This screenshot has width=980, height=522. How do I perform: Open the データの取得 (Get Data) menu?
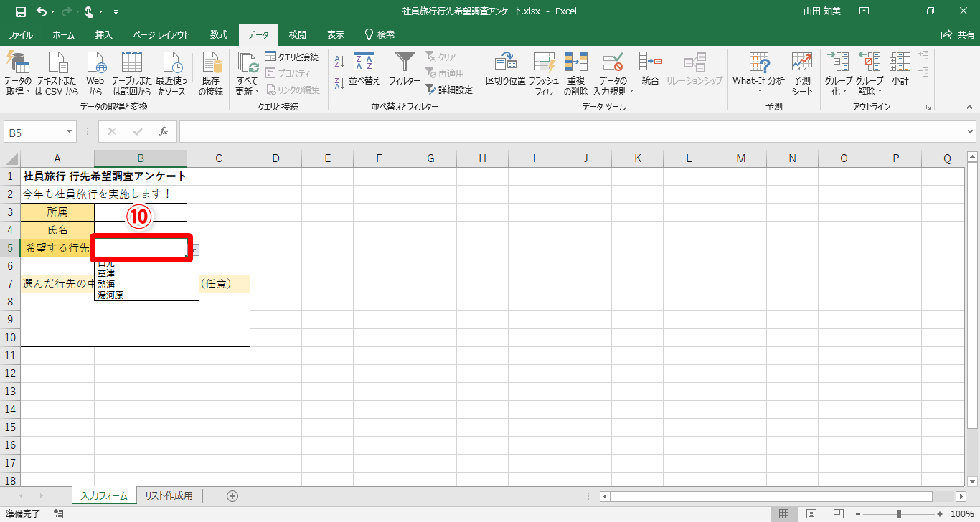(x=18, y=74)
